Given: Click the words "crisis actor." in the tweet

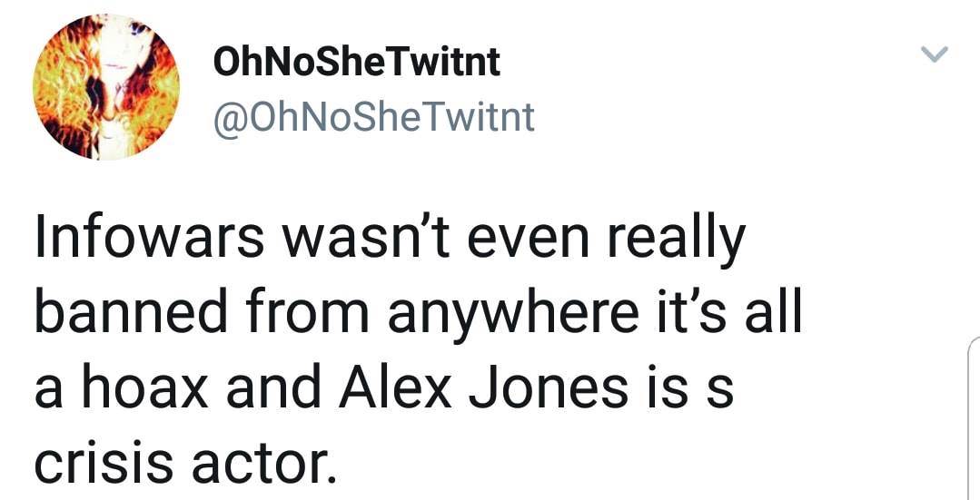Looking at the screenshot, I should [x=184, y=465].
